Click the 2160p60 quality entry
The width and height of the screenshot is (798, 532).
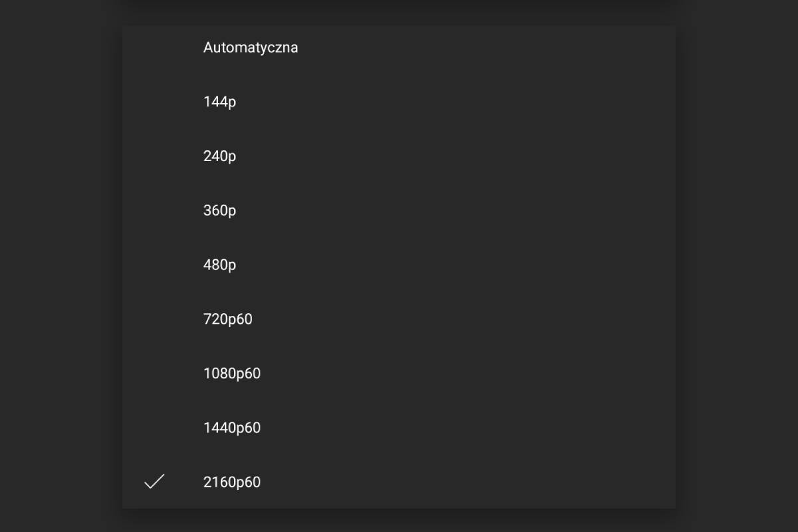(399, 482)
